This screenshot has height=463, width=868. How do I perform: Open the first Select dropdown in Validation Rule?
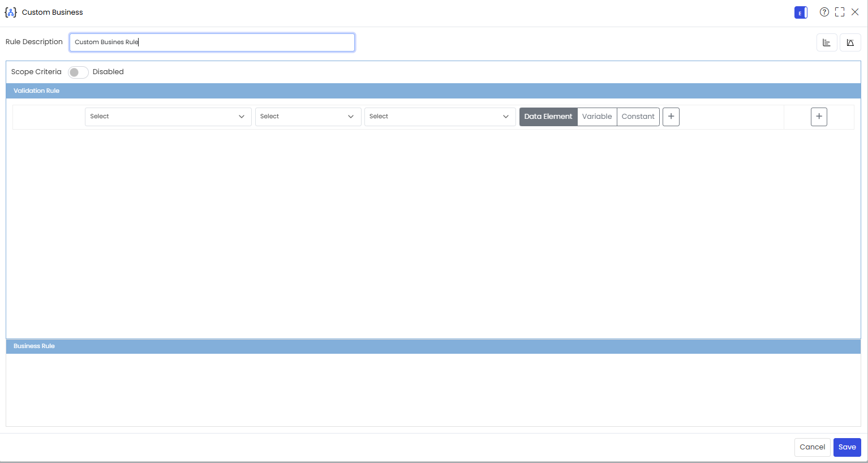[168, 117]
